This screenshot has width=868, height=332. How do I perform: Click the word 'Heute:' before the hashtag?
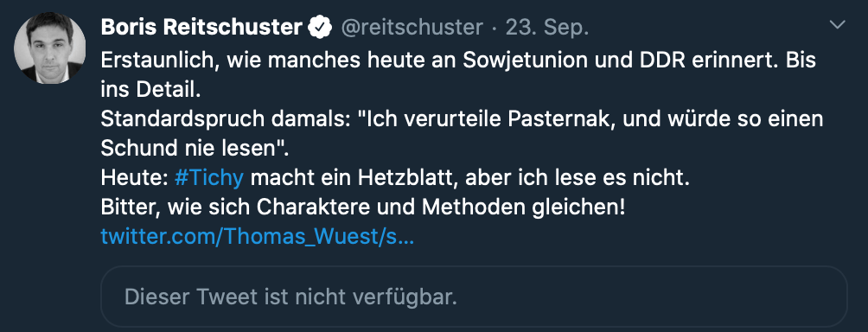click(135, 178)
